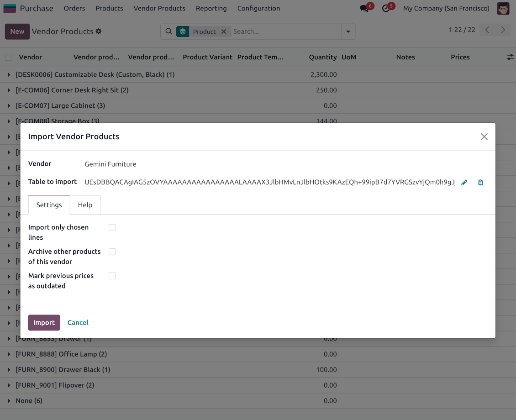Open the activities clock icon

point(385,8)
